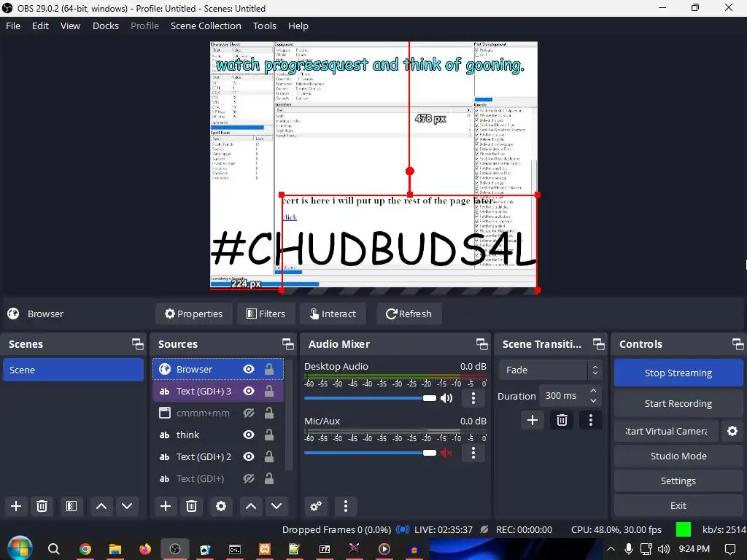Open Windows taskbar search icon

(x=53, y=549)
